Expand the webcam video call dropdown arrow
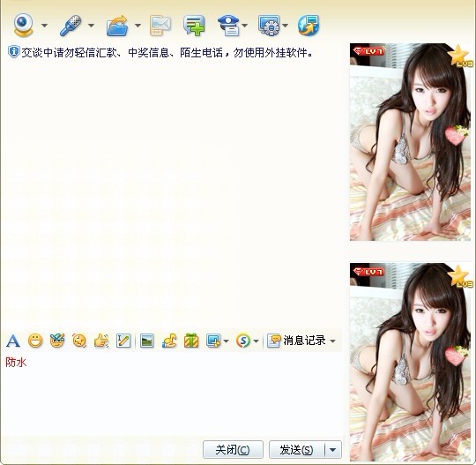 click(44, 26)
